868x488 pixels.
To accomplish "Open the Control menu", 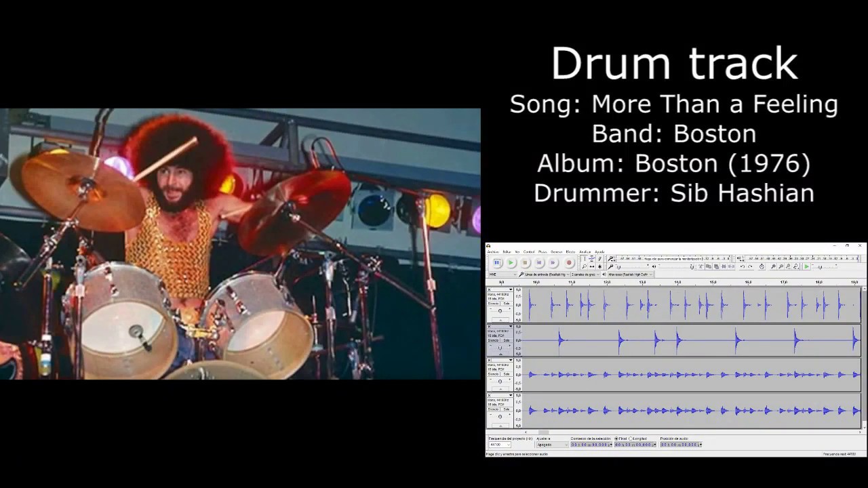I will (529, 251).
